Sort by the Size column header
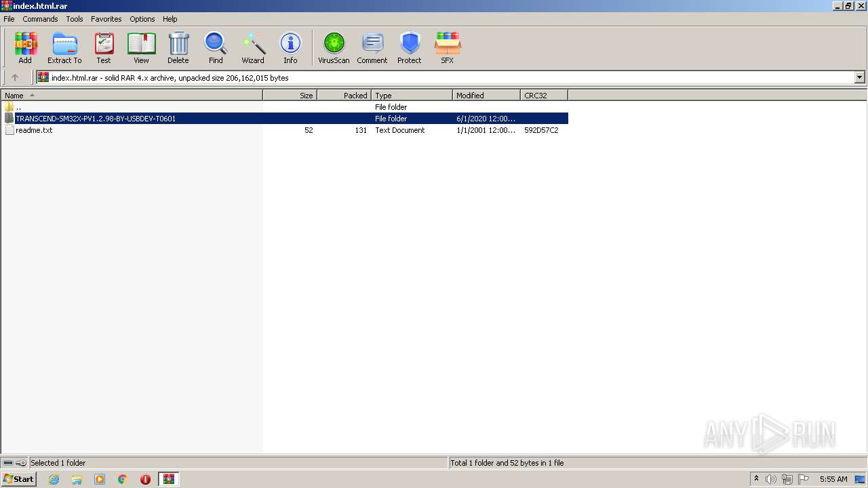Image resolution: width=868 pixels, height=488 pixels. [290, 96]
